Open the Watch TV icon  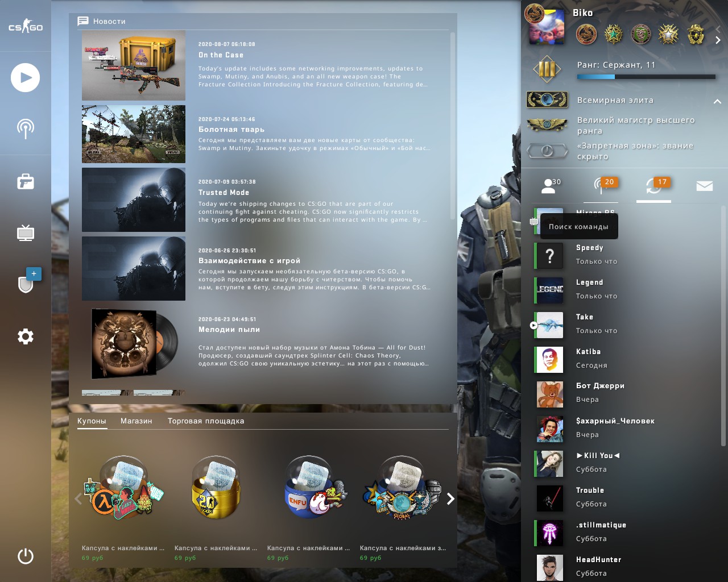[26, 232]
